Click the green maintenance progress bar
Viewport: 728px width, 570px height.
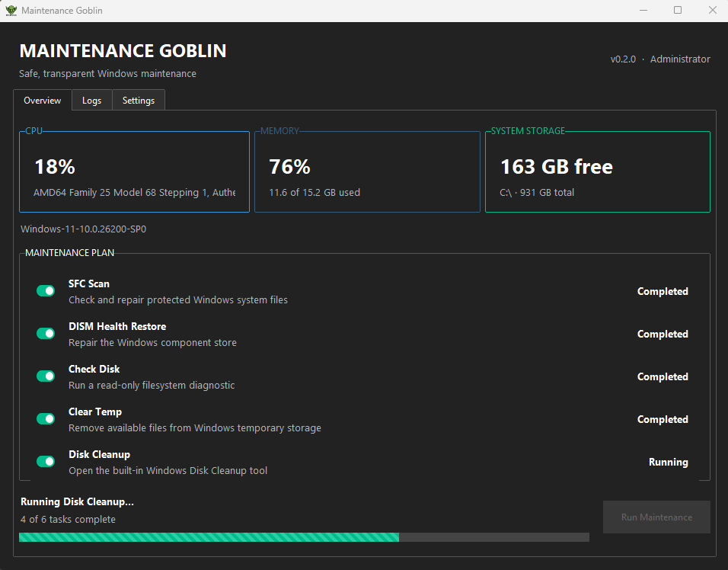[x=304, y=537]
